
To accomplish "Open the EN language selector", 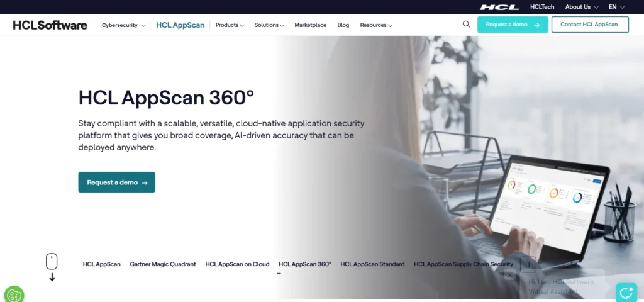I will [616, 7].
